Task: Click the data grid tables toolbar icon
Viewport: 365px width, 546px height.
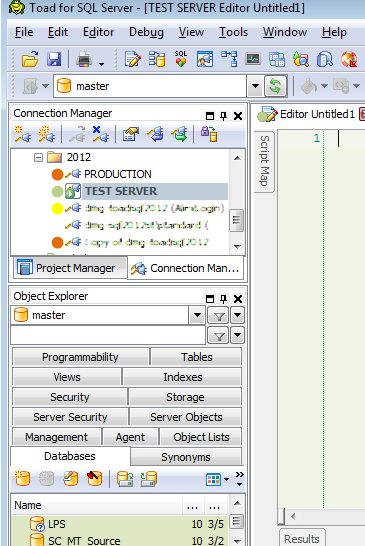Action: pyautogui.click(x=277, y=59)
